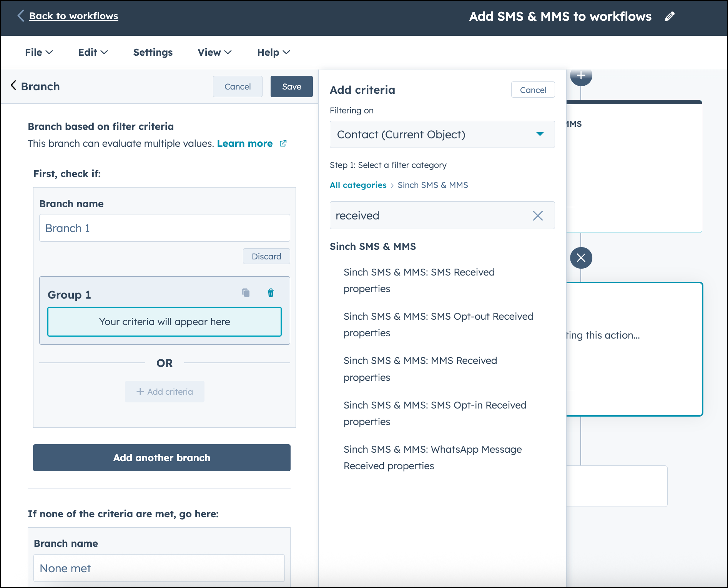Open the Help menu

point(273,52)
